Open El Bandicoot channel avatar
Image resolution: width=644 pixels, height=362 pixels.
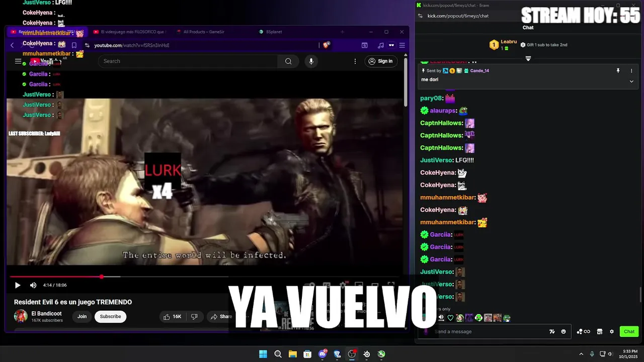pyautogui.click(x=21, y=316)
